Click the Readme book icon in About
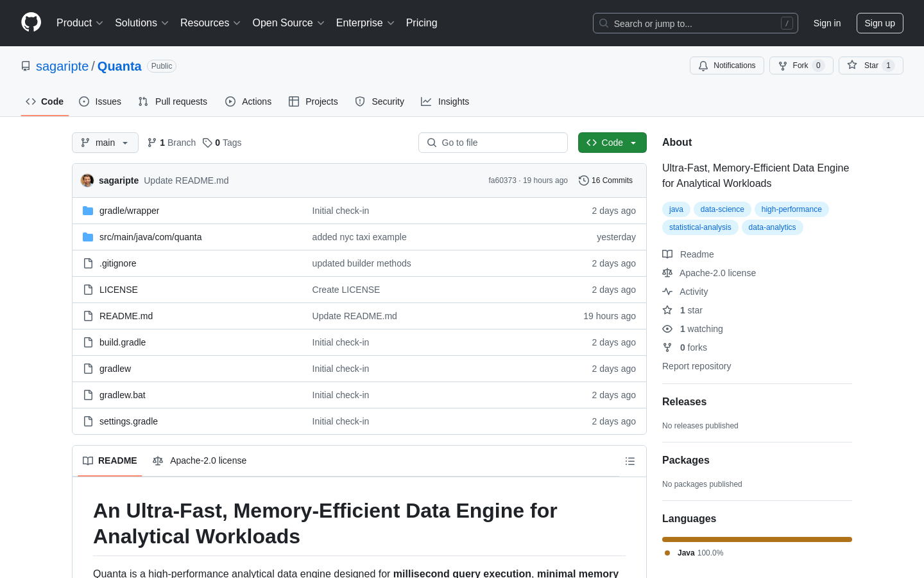Screen dimensions: 924x578 667,254
